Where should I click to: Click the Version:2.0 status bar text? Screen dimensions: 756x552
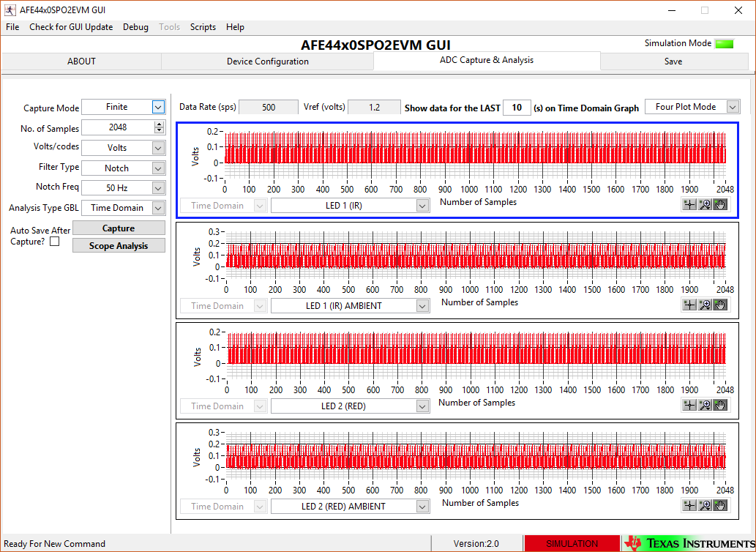click(x=476, y=543)
